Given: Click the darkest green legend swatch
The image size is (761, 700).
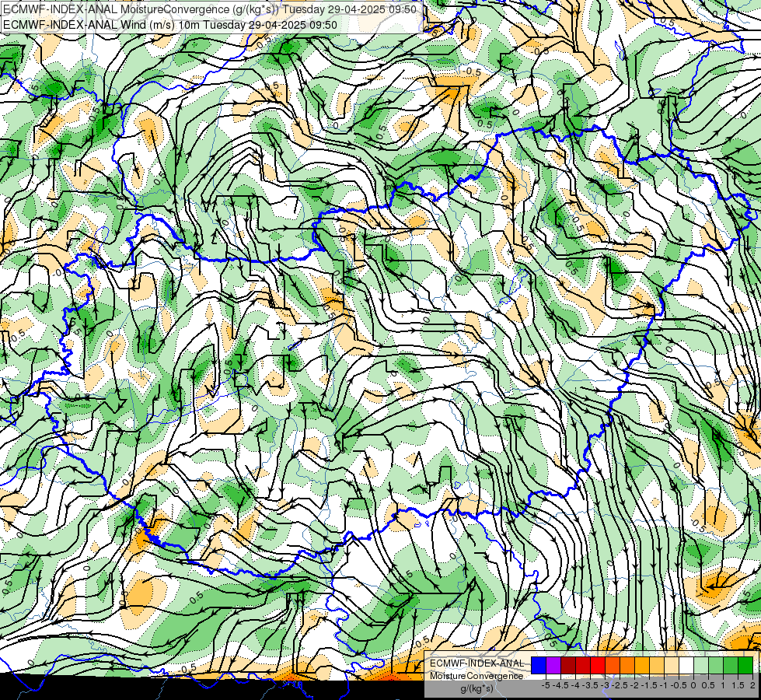Looking at the screenshot, I should click(745, 666).
